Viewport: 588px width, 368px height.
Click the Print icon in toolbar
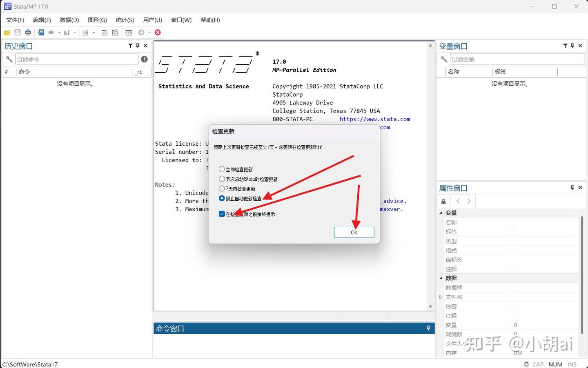tap(28, 33)
